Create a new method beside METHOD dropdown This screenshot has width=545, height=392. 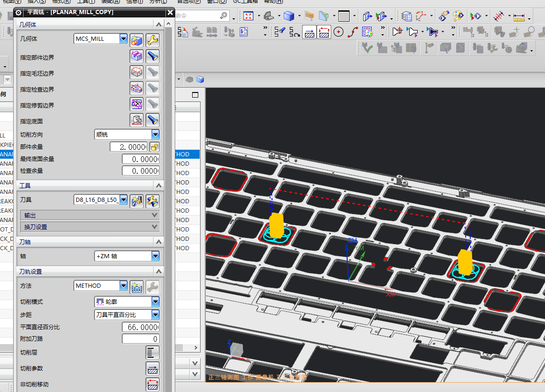pos(137,287)
